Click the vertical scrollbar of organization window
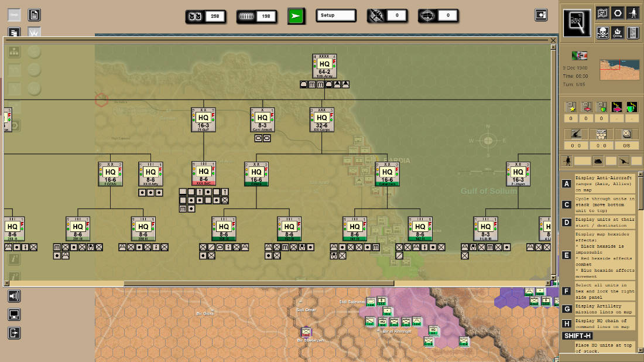 point(553,162)
